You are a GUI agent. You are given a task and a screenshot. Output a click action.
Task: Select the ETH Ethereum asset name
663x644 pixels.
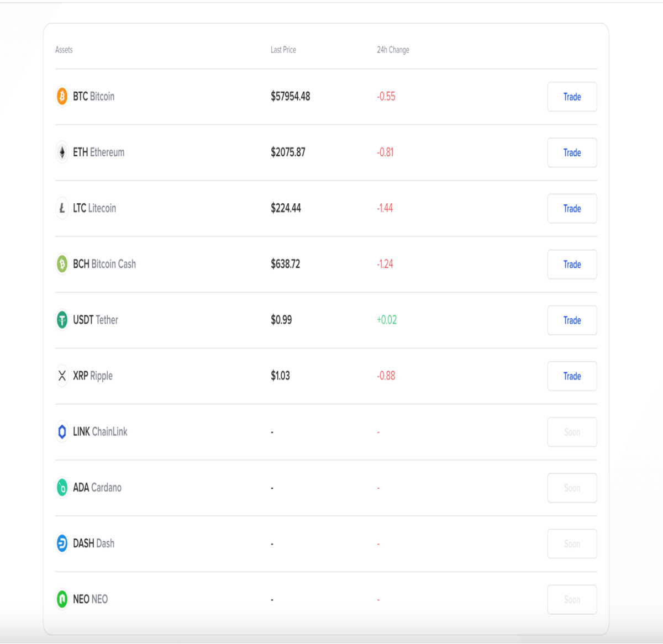tap(99, 152)
